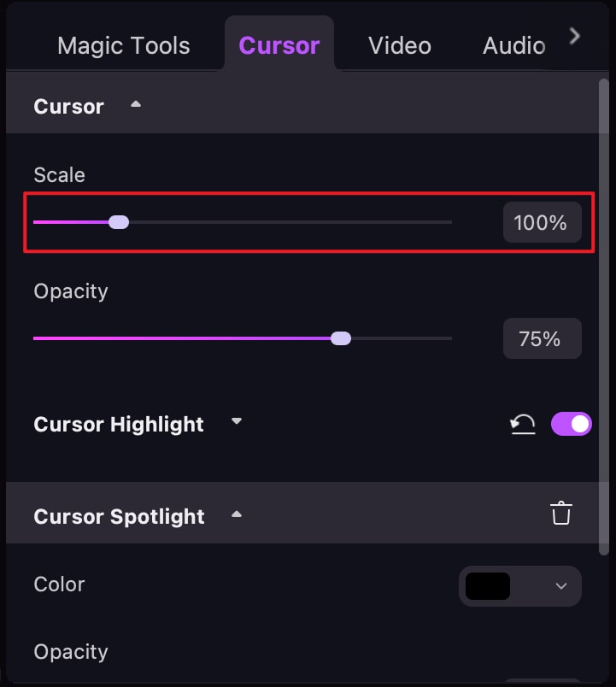616x687 pixels.
Task: Click the Cursor Spotlight section title
Action: tap(119, 517)
